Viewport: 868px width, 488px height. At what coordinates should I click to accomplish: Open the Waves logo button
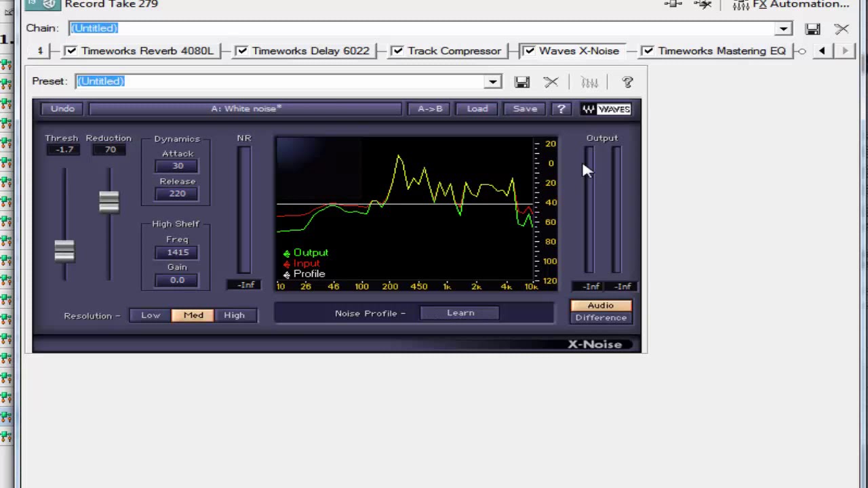click(x=606, y=109)
